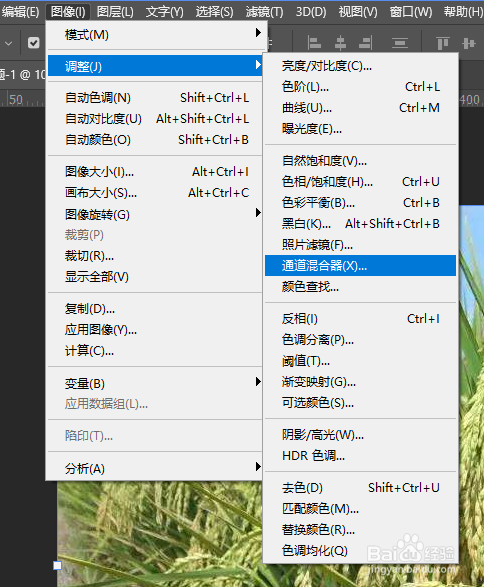The height and width of the screenshot is (587, 484).
Task: Expand the 模式(M) submenu
Action: 155,35
